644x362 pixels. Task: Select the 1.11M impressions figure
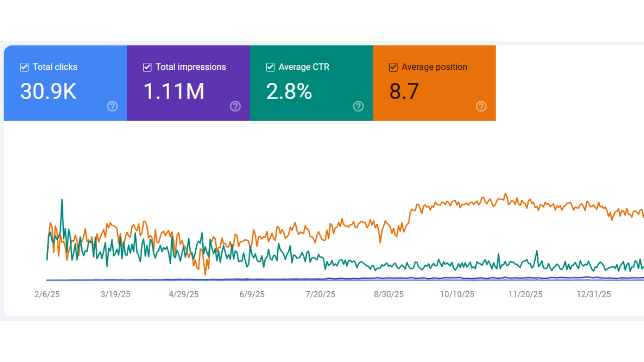[174, 92]
